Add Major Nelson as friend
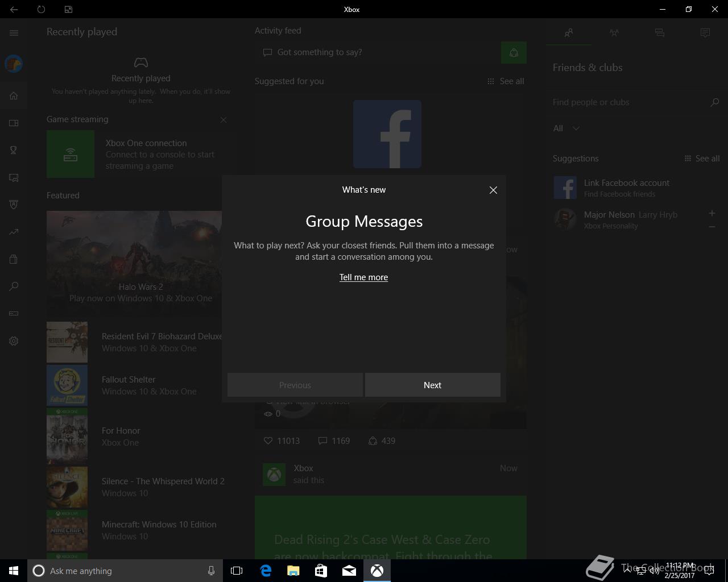728x582 pixels. 712,213
